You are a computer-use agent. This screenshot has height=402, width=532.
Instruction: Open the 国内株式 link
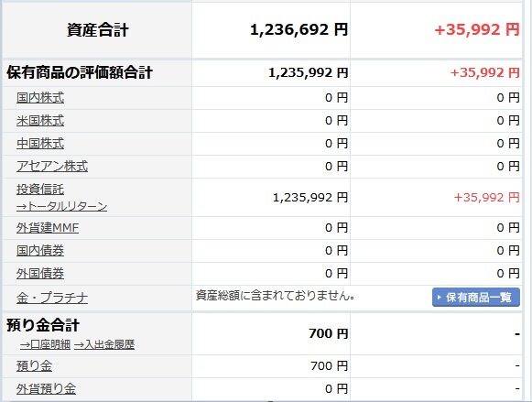[40, 98]
